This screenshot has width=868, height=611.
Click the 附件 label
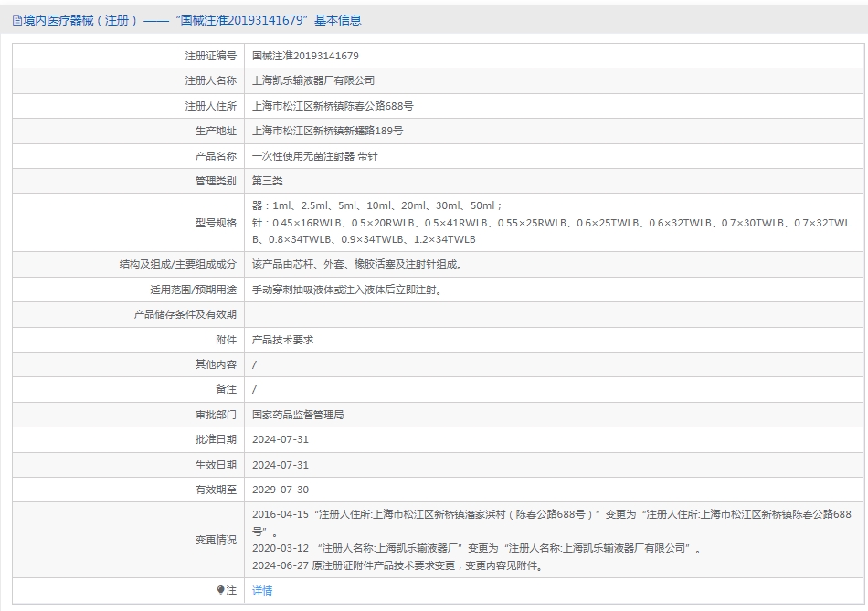pyautogui.click(x=226, y=340)
